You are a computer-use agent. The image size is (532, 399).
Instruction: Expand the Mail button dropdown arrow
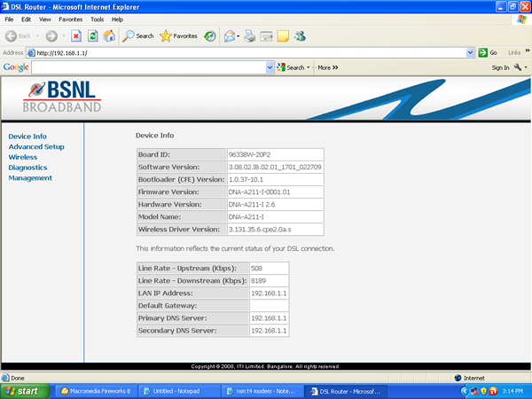239,36
